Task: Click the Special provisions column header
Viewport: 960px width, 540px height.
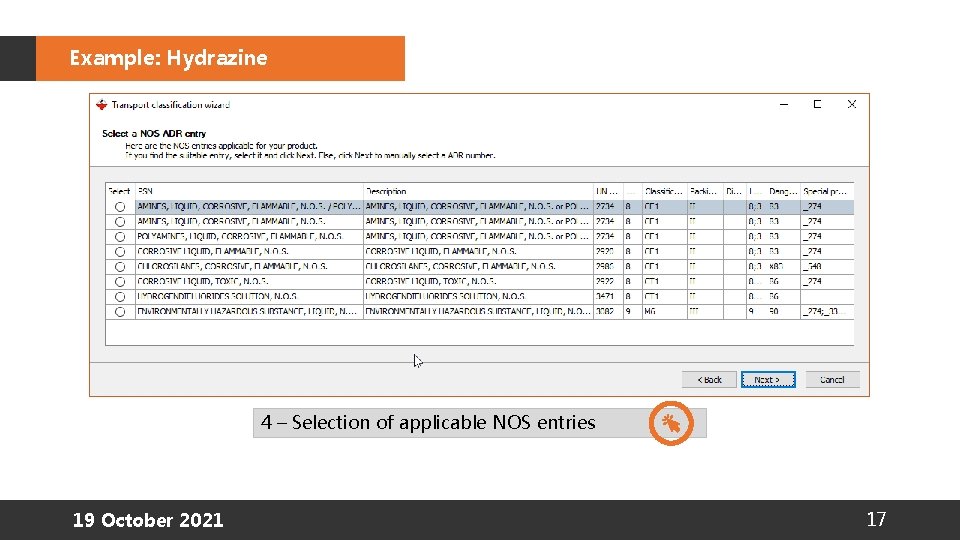Action: 827,191
